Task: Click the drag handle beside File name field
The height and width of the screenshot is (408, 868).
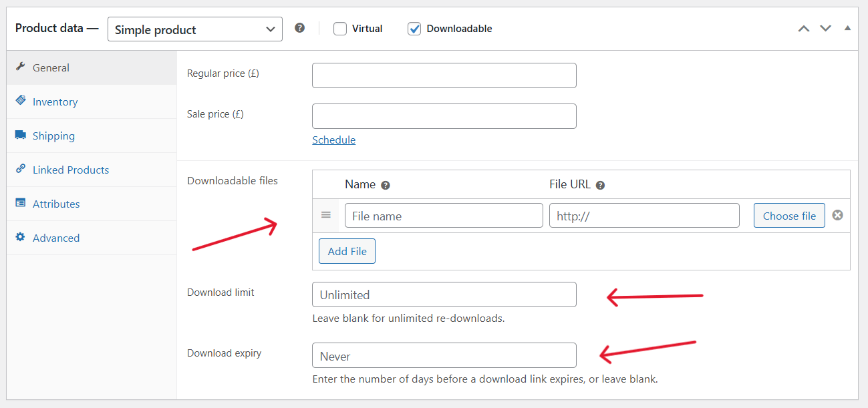Action: pos(326,215)
